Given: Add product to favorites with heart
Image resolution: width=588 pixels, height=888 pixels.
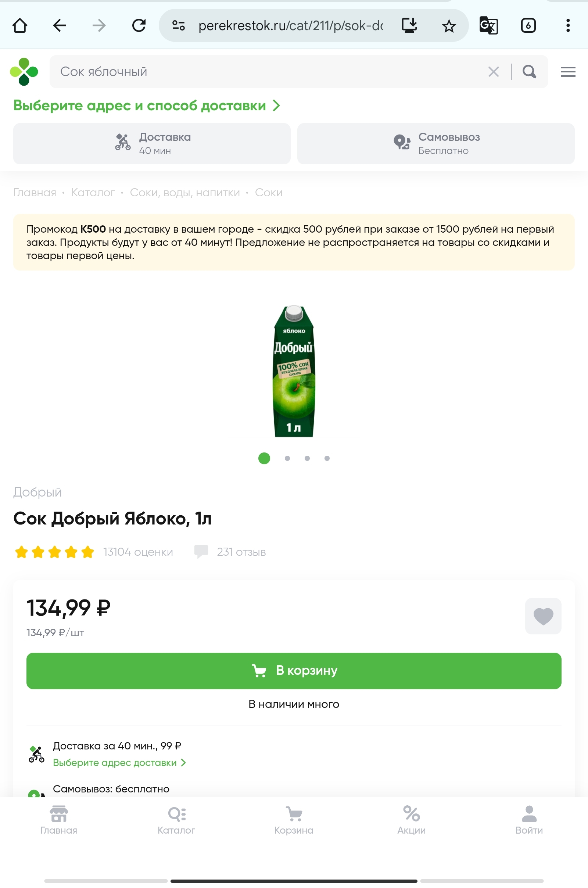Looking at the screenshot, I should (543, 616).
